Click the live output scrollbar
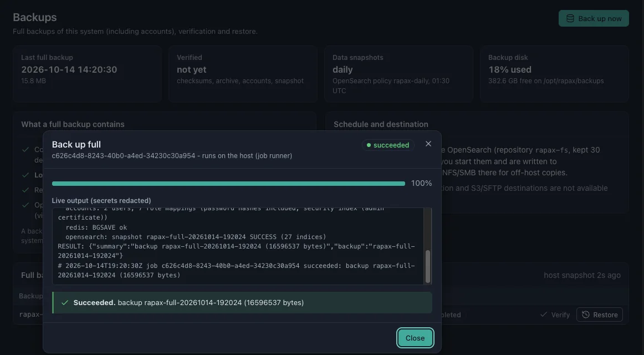The image size is (644, 355). click(x=427, y=266)
